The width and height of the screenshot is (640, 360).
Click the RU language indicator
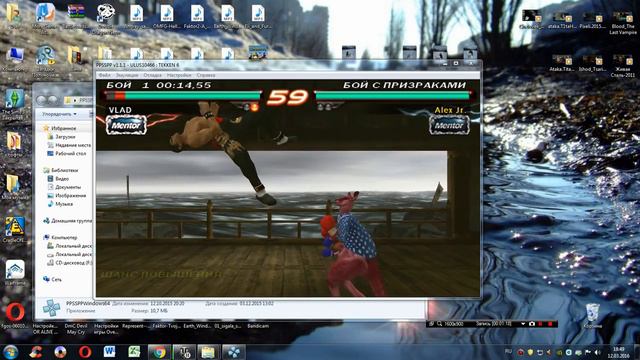509,351
